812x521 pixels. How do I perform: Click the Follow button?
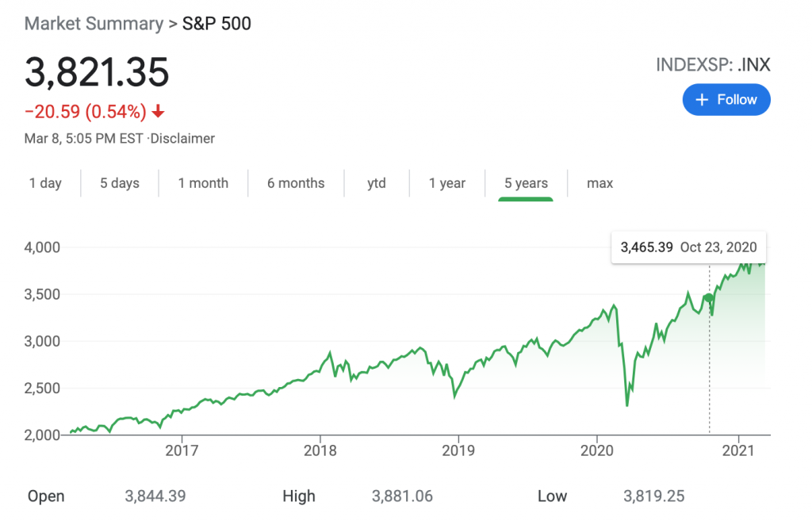tap(726, 100)
